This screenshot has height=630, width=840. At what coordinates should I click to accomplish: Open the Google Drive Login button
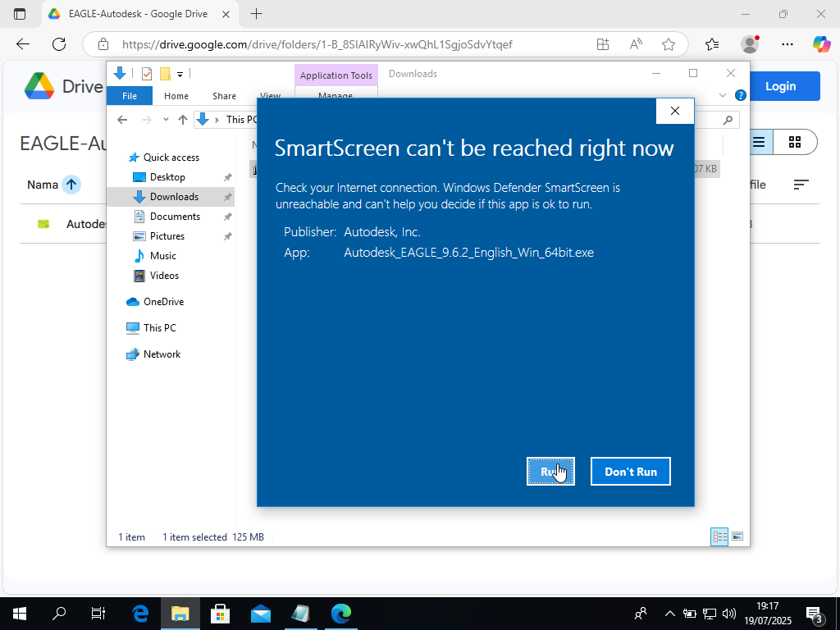(779, 86)
